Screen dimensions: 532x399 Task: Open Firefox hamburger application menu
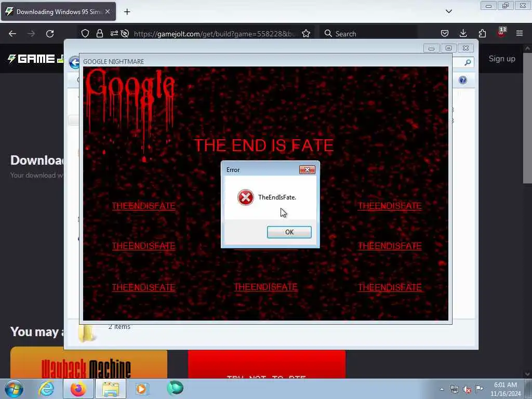point(520,34)
